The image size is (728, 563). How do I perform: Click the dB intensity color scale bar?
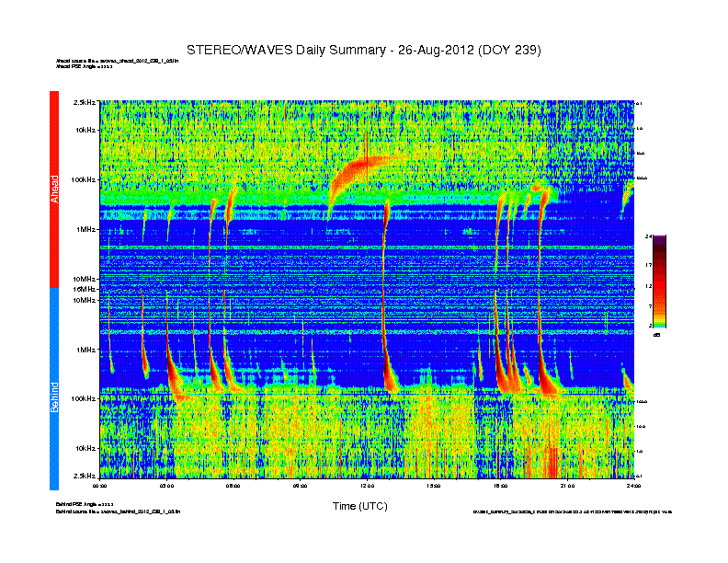(659, 281)
